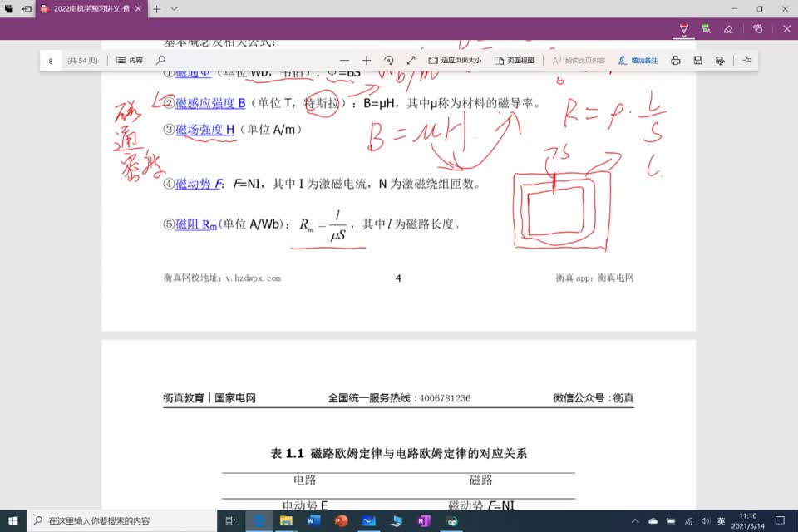798x532 pixels.
Task: Click the Save As icon
Action: pos(720,60)
